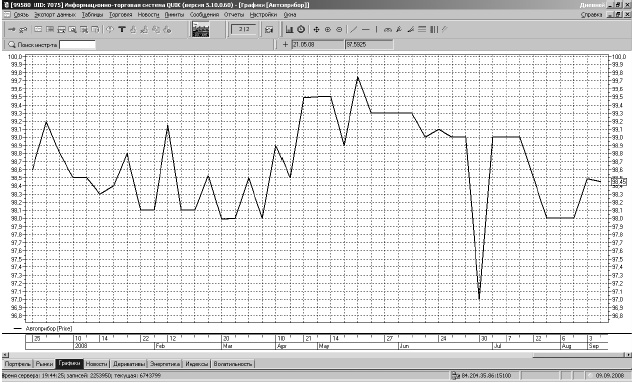Select the vertical line drawing tool
This screenshot has width=634, height=383.
[x=376, y=30]
